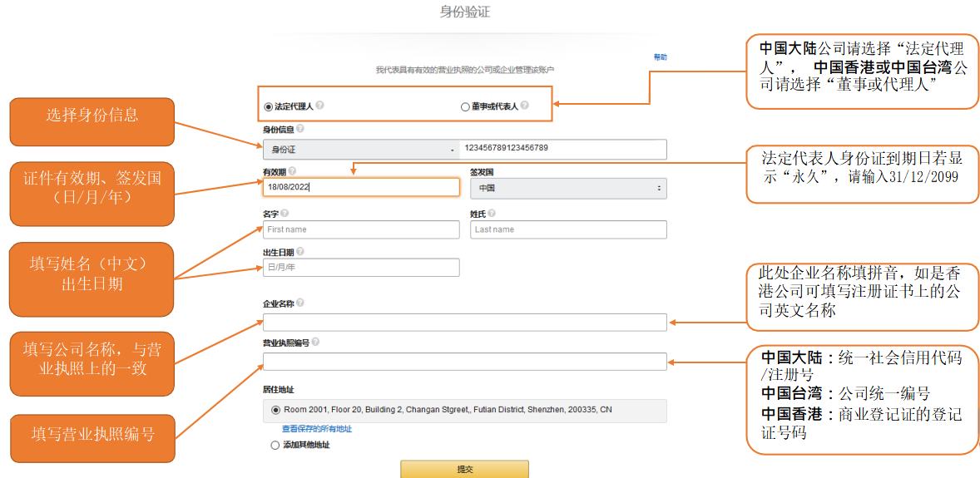980x478 pixels.
Task: Select the 法定代理人 radio button
Action: 269,107
